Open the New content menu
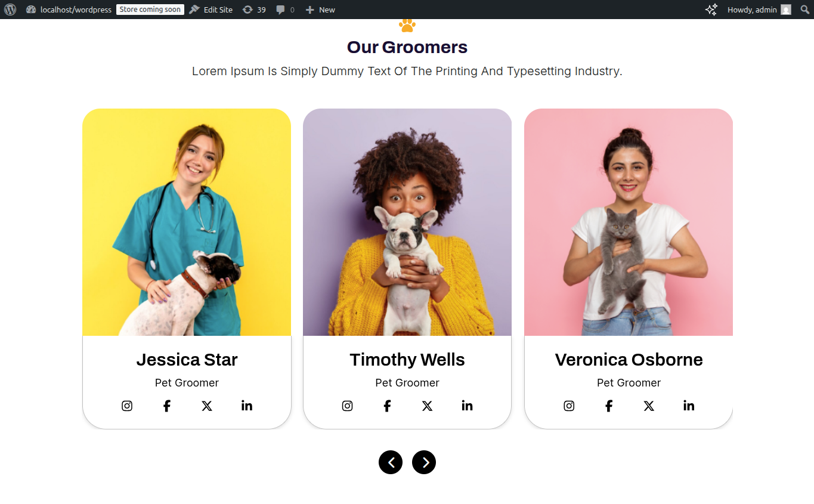Image resolution: width=814 pixels, height=504 pixels. pos(320,10)
